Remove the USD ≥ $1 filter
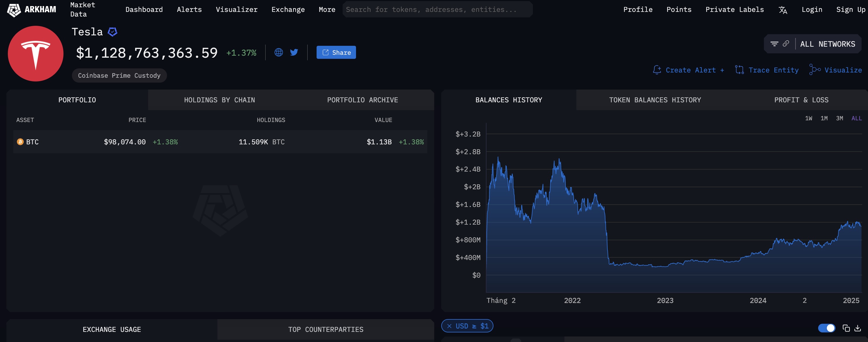868x342 pixels. coord(449,326)
